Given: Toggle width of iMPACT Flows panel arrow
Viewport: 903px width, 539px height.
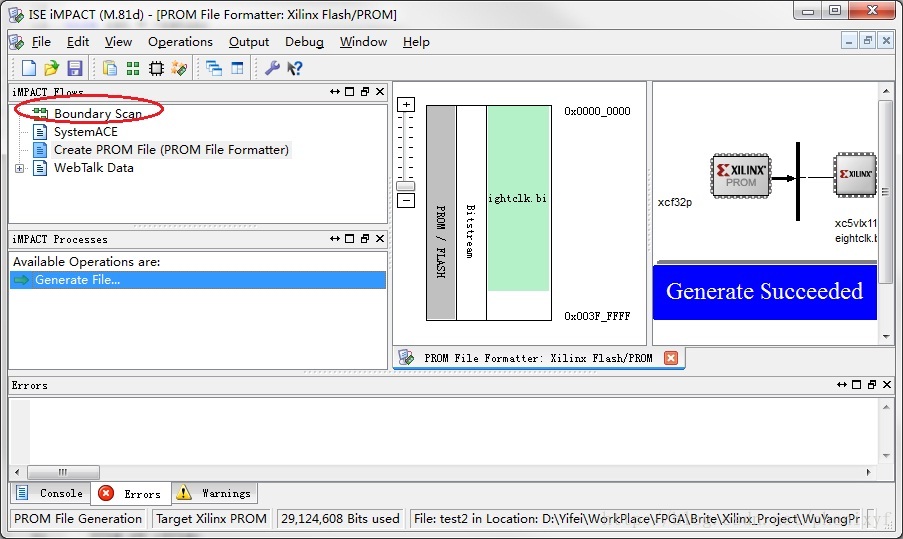Looking at the screenshot, I should coord(335,92).
